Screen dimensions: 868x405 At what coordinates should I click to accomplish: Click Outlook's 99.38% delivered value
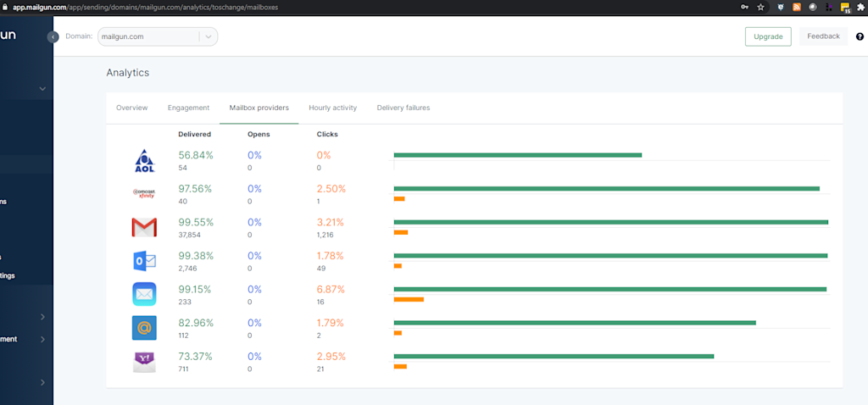point(196,256)
